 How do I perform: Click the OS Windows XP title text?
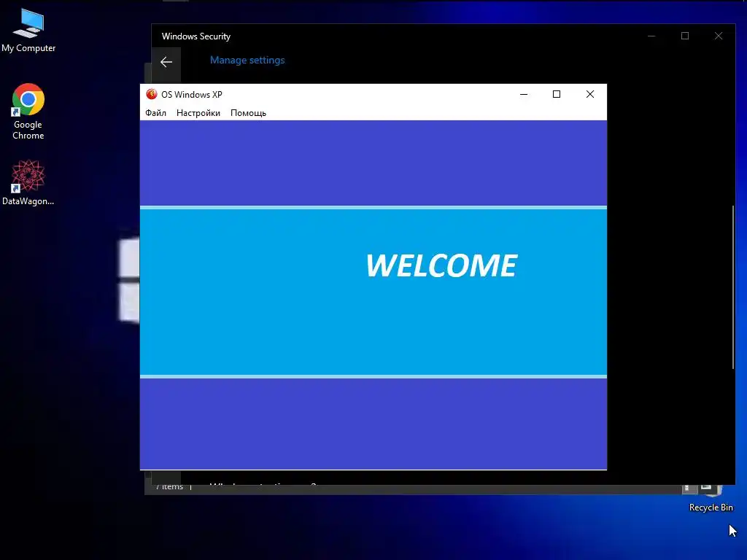click(x=192, y=94)
